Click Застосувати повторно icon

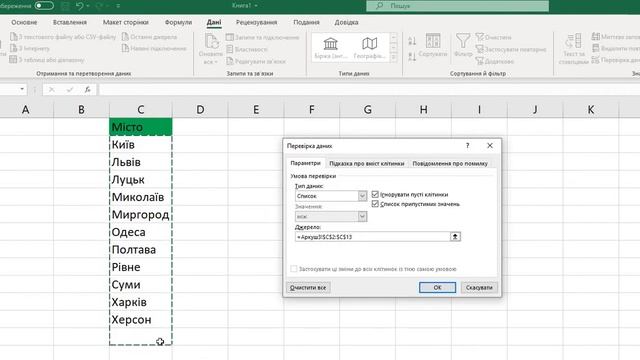coord(480,49)
